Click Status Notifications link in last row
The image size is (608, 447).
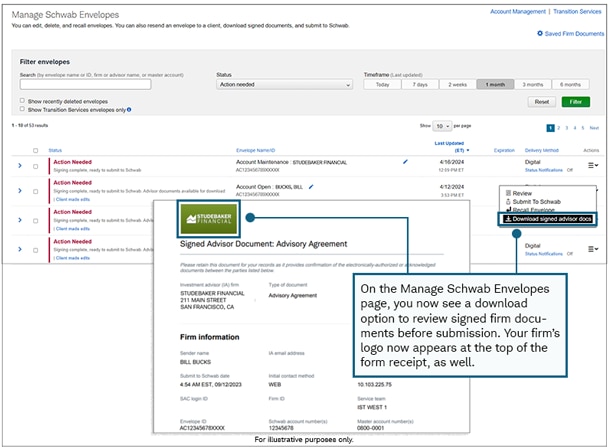544,254
